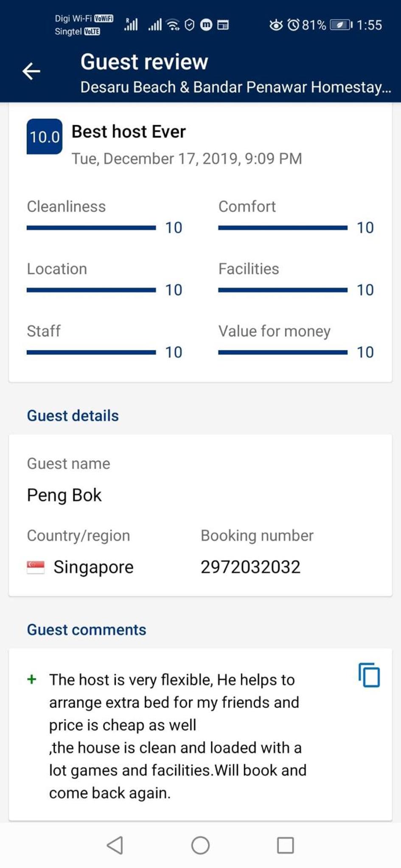The width and height of the screenshot is (401, 868).
Task: Select the Cleanliness rating bar
Action: tap(91, 228)
